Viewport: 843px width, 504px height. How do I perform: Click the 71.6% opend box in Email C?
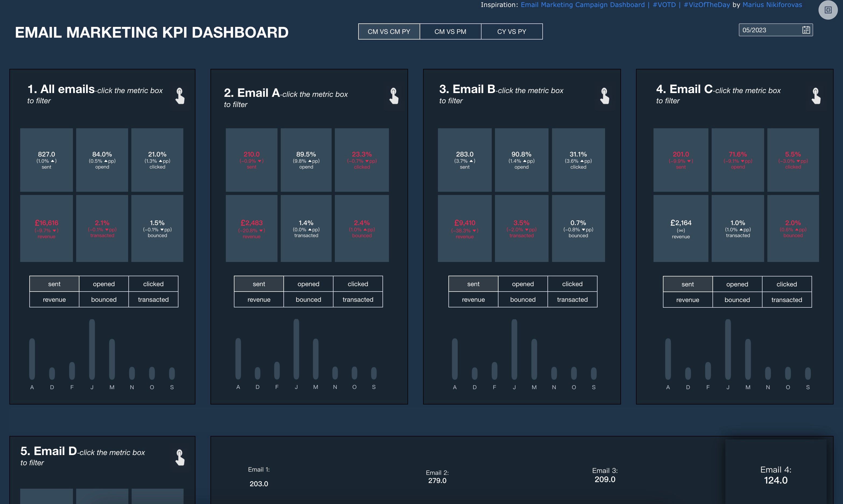click(x=738, y=160)
